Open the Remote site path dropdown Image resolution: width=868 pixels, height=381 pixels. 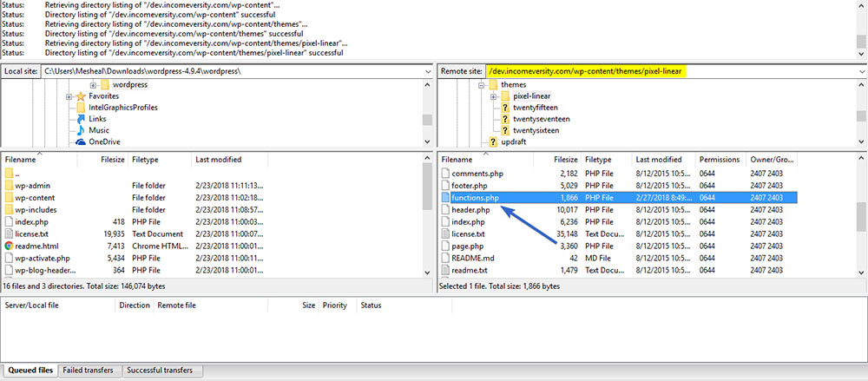pos(861,70)
